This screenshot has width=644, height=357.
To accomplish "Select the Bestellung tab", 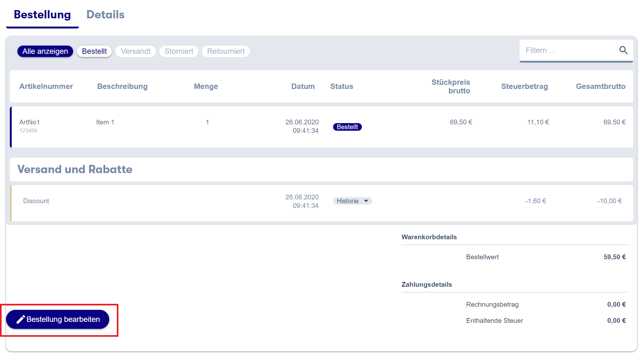I will [42, 15].
